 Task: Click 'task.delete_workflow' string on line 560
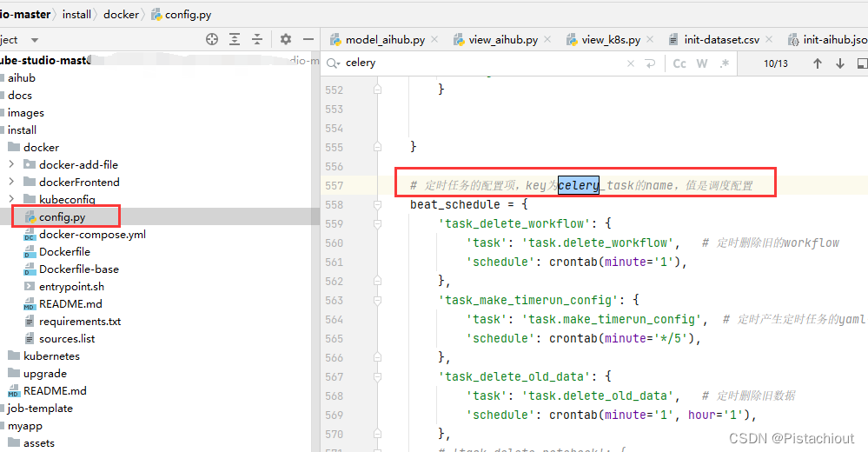tap(598, 243)
